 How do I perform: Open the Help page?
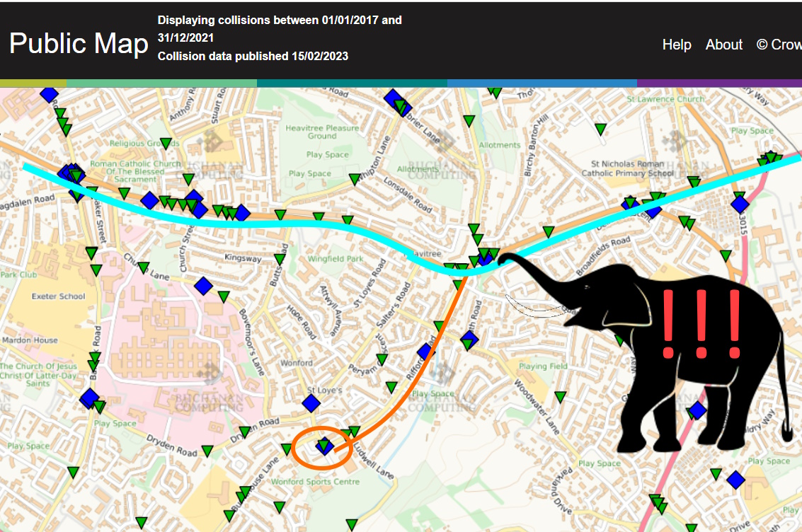[677, 45]
